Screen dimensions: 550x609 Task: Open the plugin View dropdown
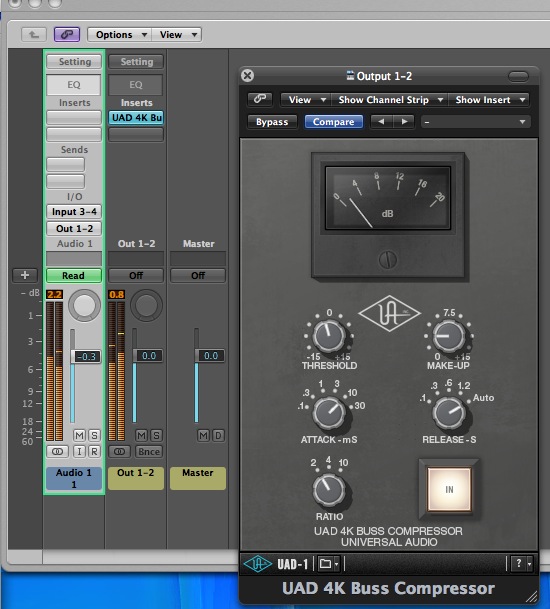coord(306,99)
